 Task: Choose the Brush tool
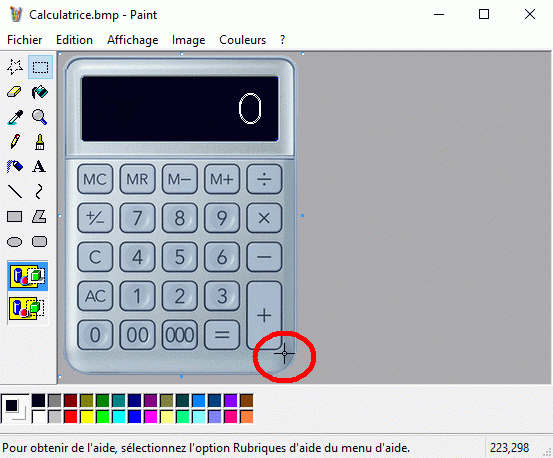40,142
